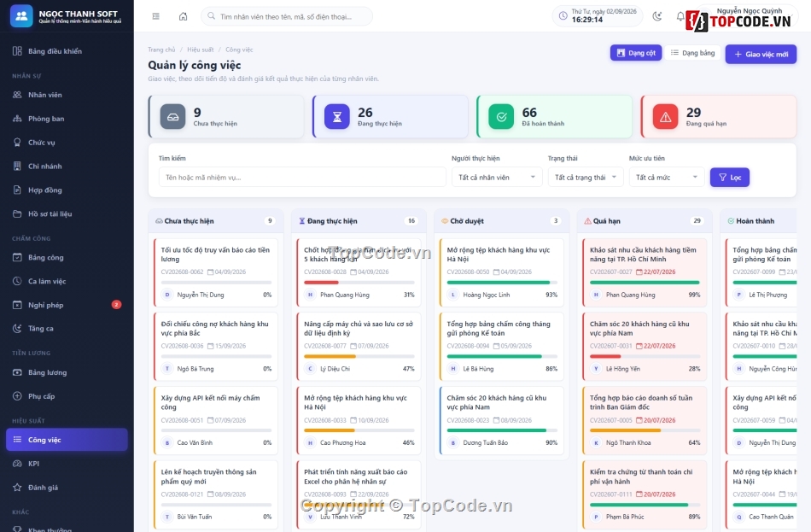Open the Nghỉ phép menu item

tap(67, 305)
